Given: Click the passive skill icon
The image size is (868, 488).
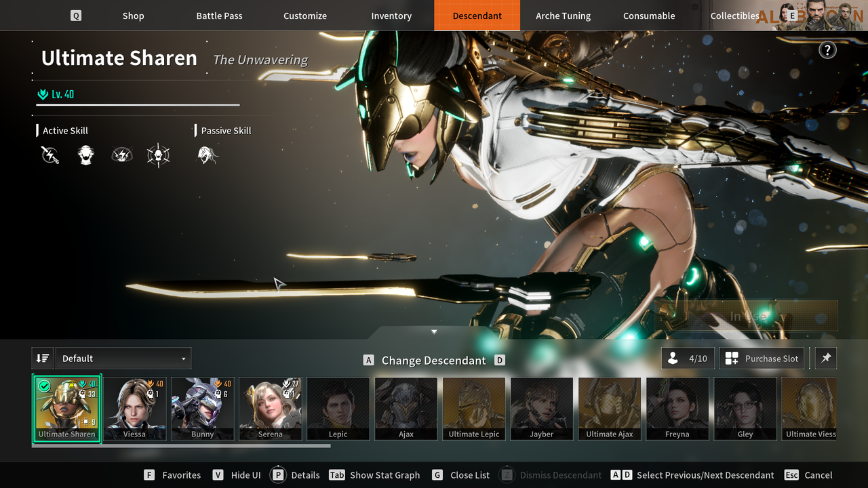Looking at the screenshot, I should (208, 155).
